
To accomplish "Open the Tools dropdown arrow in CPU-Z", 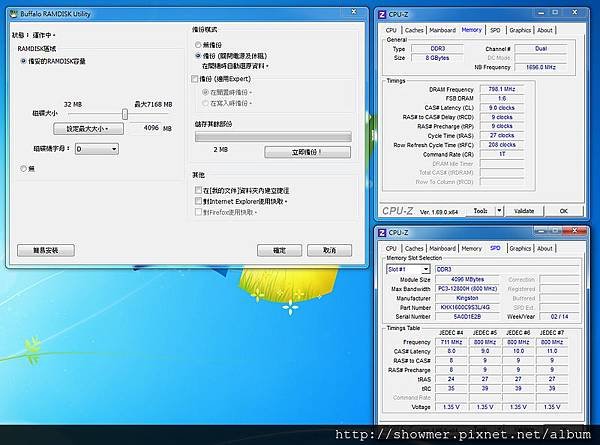I will [499, 211].
